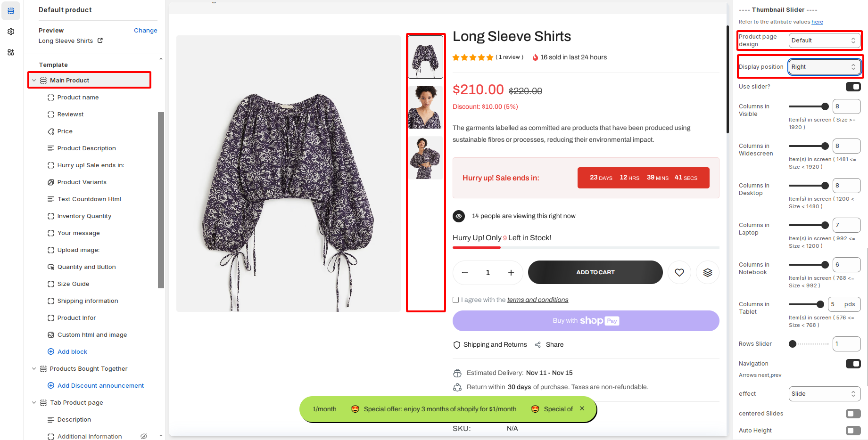Click the Change preview link
Viewport: 868px width, 440px height.
145,31
